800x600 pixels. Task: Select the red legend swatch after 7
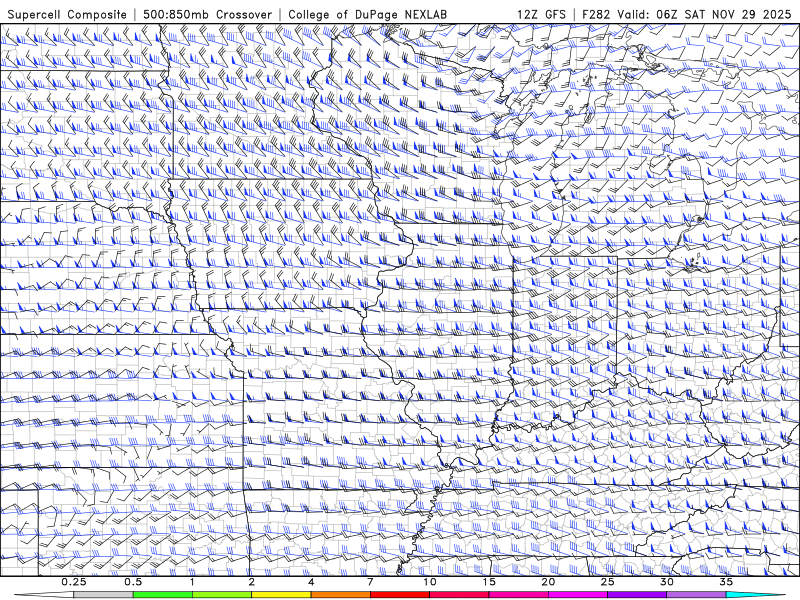tap(399, 595)
